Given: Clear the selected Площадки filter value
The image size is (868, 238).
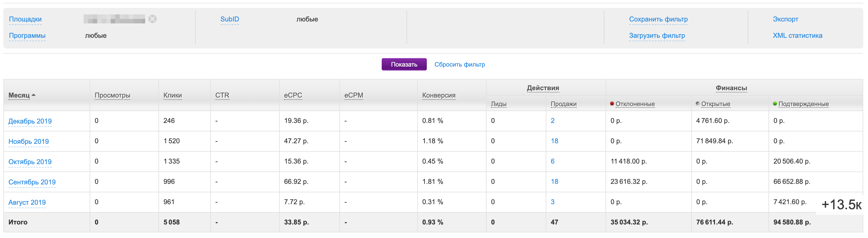Looking at the screenshot, I should [152, 19].
